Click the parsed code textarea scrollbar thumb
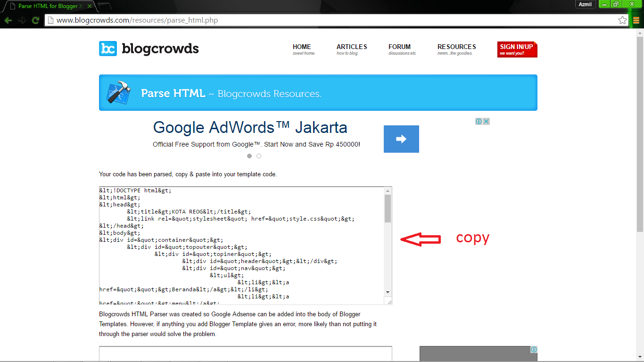The image size is (644, 362). (388, 208)
